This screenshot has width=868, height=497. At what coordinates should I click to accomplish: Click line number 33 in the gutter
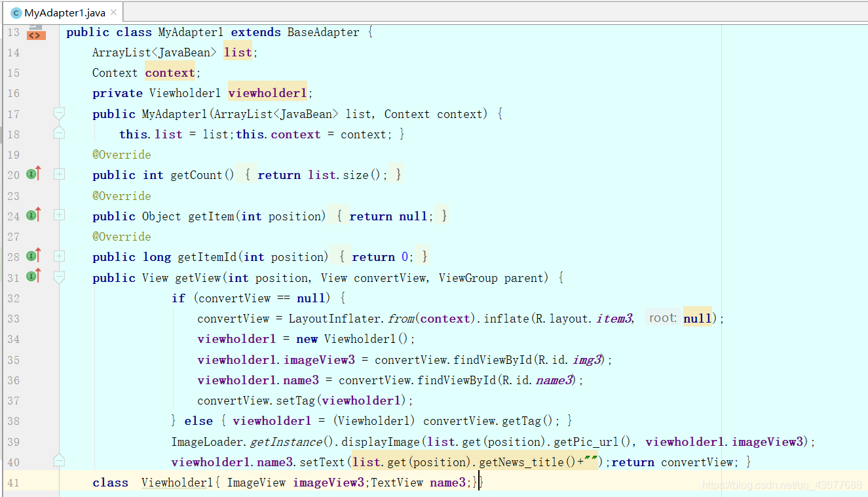[x=13, y=319]
